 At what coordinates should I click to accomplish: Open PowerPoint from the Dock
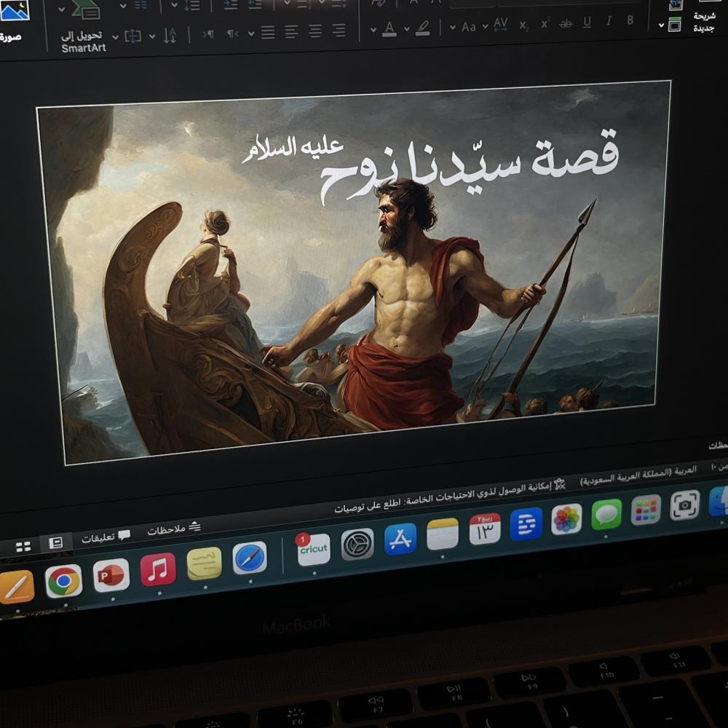point(111,575)
